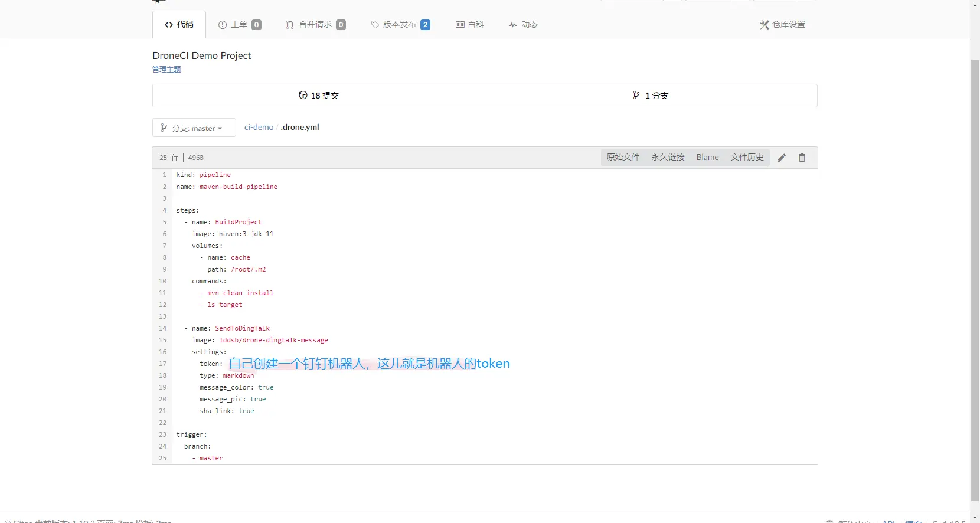This screenshot has width=980, height=523.
Task: Click the 'sha_link: true' line
Action: 227,411
